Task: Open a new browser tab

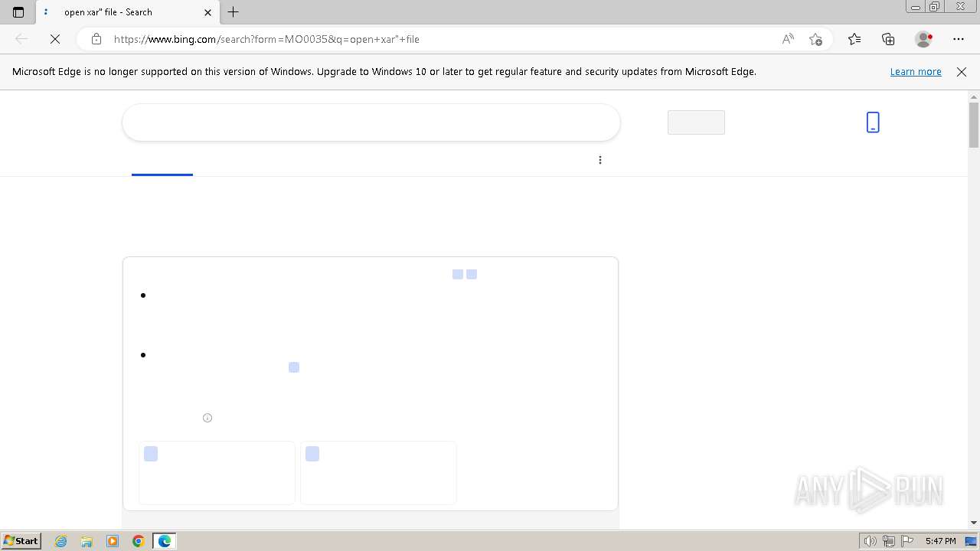Action: click(234, 12)
